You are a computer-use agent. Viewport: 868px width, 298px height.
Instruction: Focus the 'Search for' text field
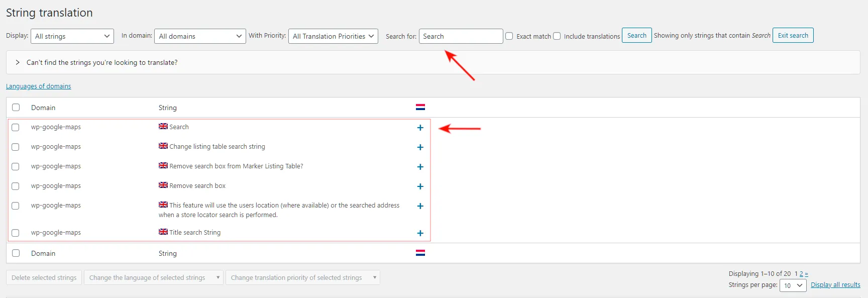point(461,36)
